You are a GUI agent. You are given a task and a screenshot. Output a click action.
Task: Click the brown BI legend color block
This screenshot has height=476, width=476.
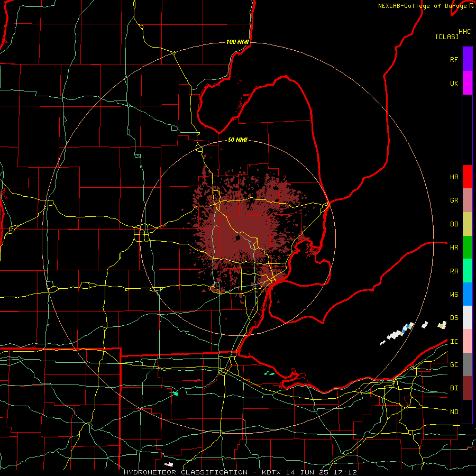tap(467, 388)
